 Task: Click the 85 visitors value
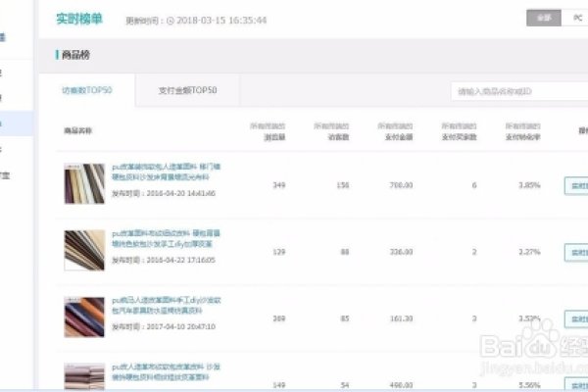click(x=345, y=318)
